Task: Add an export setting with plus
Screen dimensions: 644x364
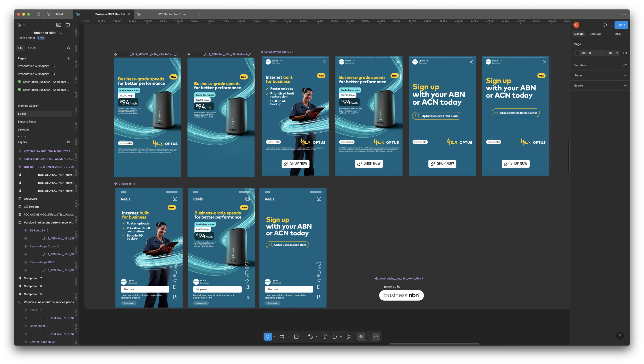Action: [625, 86]
